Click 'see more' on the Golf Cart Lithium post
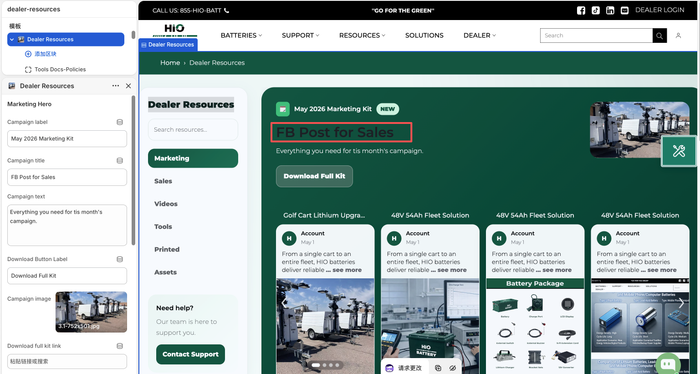700x374 pixels. (346, 270)
